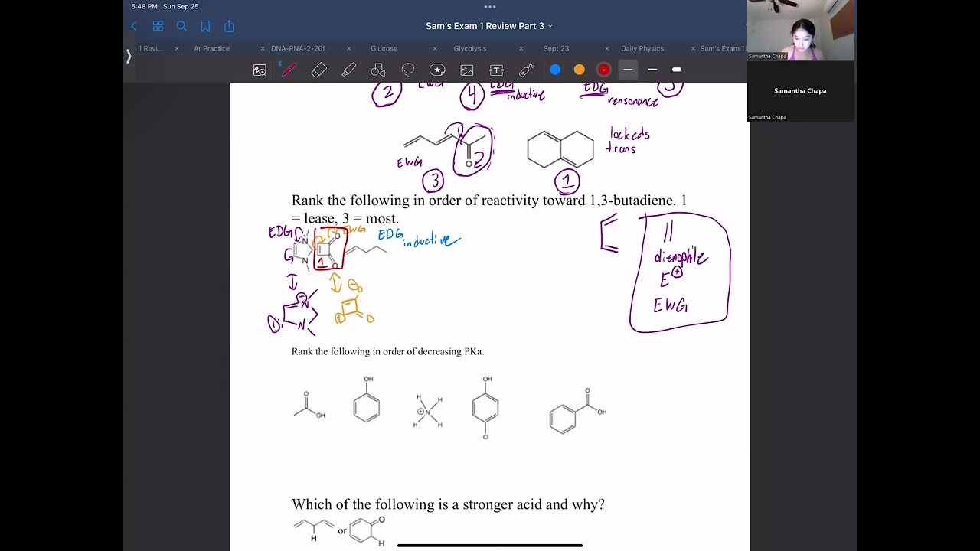Click the ammonium ion structure
This screenshot has height=551, width=980.
(429, 412)
